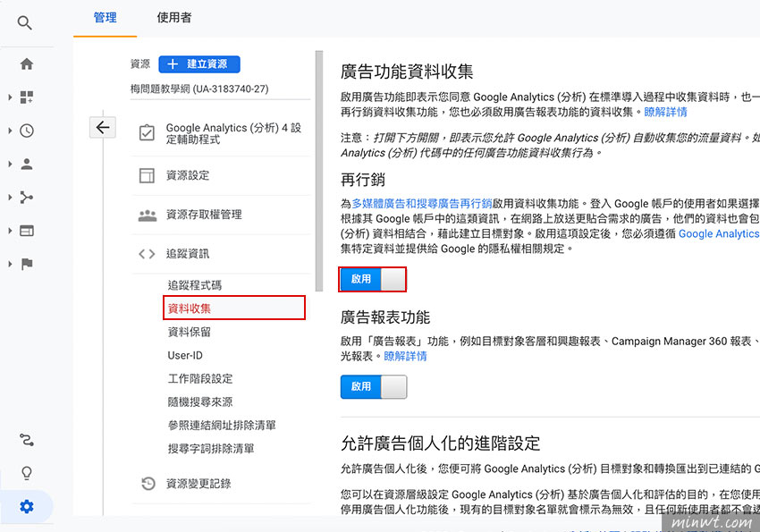
Task: Click 瞭解詳情 link under 廣告功能資料收集
Action: click(665, 112)
